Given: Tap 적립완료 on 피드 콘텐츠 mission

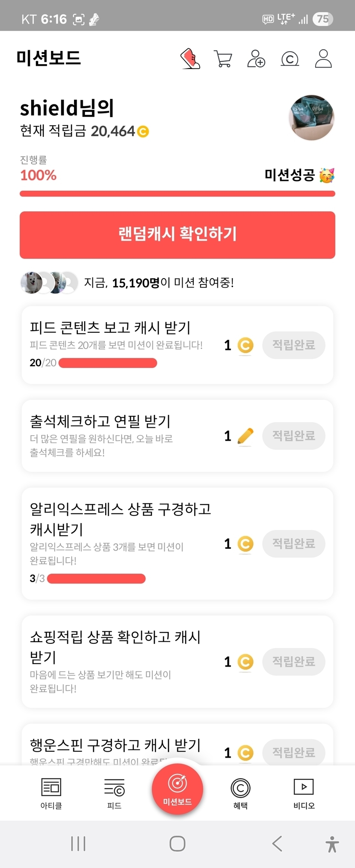Looking at the screenshot, I should pyautogui.click(x=294, y=345).
